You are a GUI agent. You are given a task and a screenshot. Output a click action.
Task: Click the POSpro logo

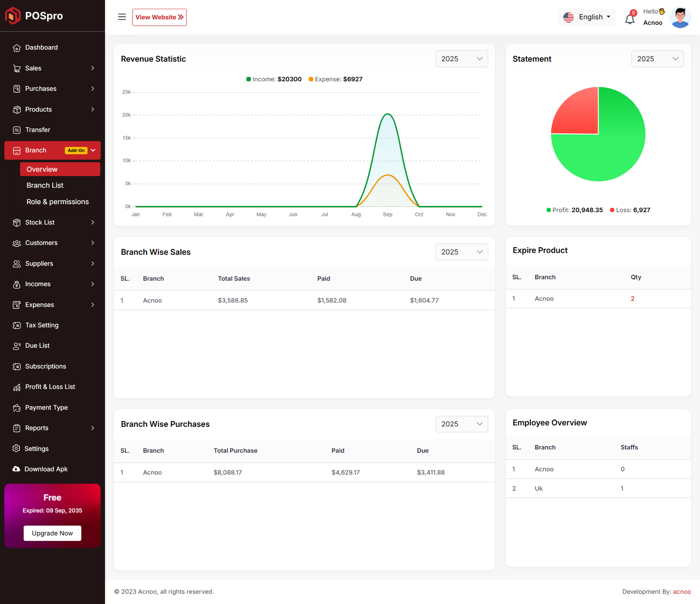coord(34,16)
